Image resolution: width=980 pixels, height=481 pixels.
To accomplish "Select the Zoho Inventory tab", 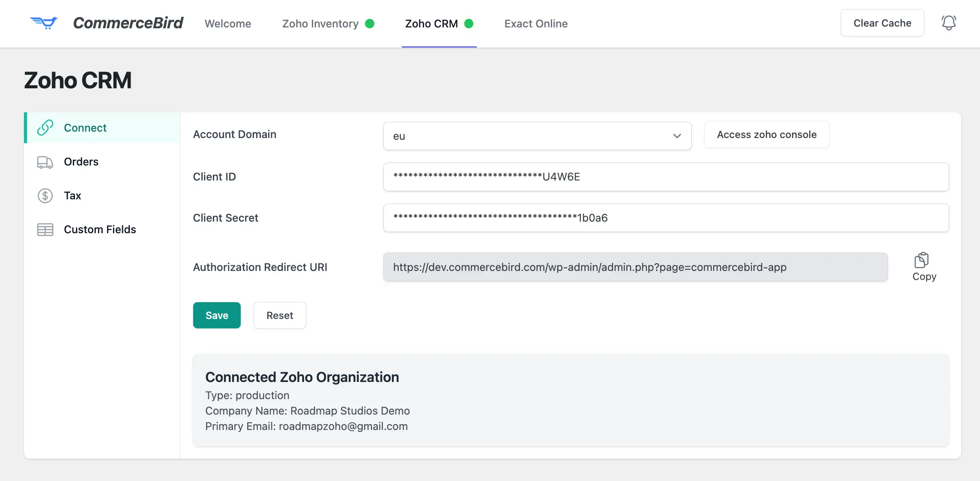I will point(320,24).
